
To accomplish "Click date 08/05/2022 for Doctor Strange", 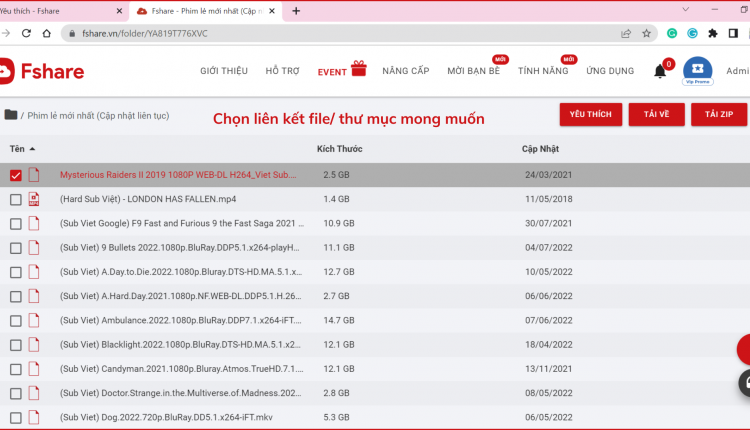I will click(x=549, y=393).
